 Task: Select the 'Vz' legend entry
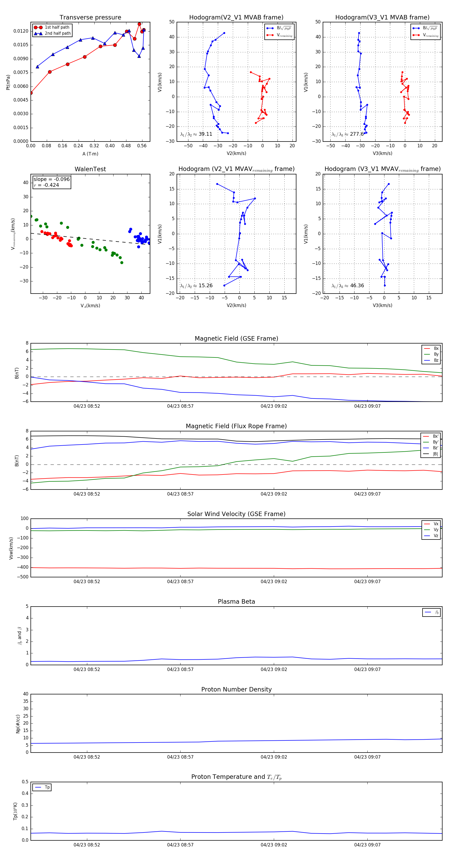431,536
